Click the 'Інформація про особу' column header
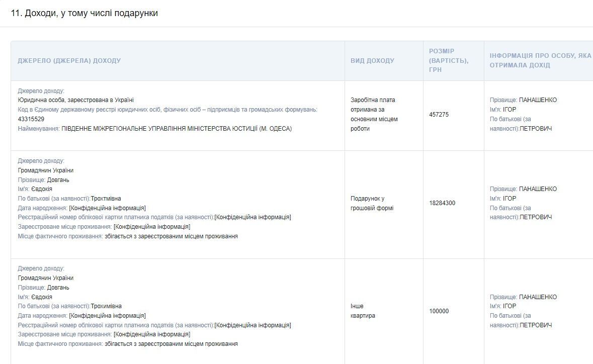The image size is (593, 364). pos(540,60)
